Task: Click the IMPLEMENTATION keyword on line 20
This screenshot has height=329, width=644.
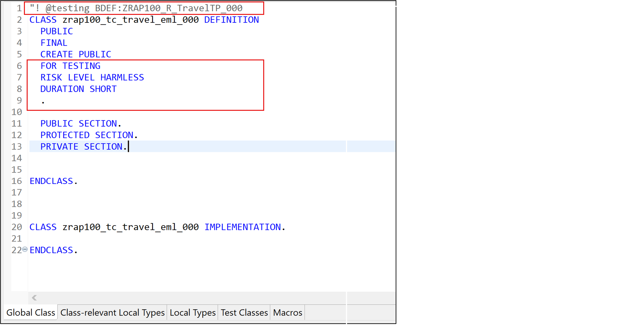Action: [x=242, y=227]
